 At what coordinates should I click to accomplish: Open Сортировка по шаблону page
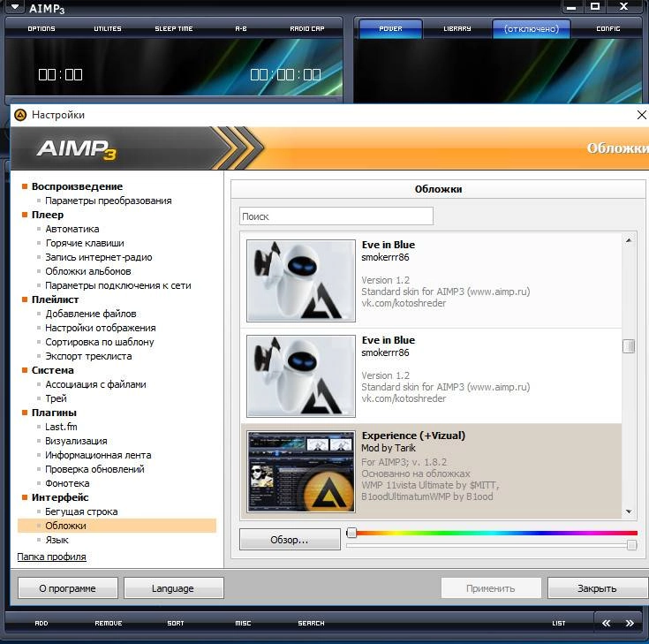(x=99, y=342)
